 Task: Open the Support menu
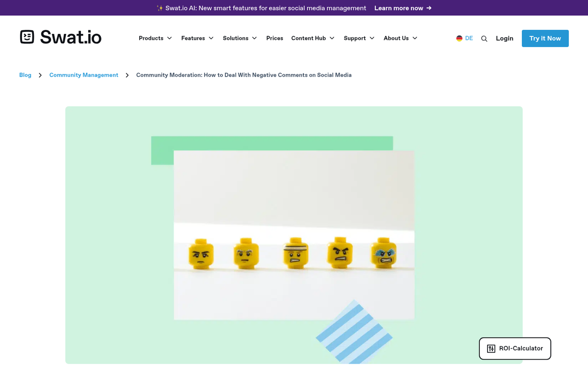pos(359,38)
